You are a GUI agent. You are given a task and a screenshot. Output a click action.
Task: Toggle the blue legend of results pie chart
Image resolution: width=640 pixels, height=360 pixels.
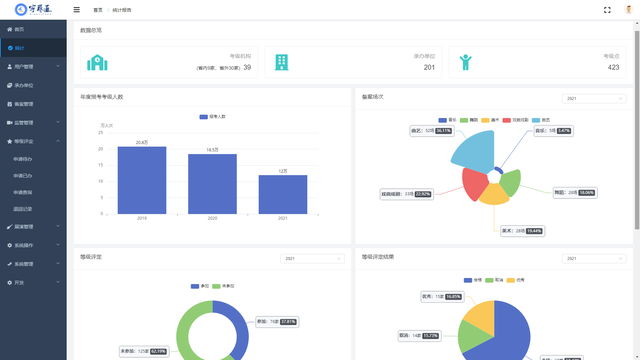coord(473,280)
